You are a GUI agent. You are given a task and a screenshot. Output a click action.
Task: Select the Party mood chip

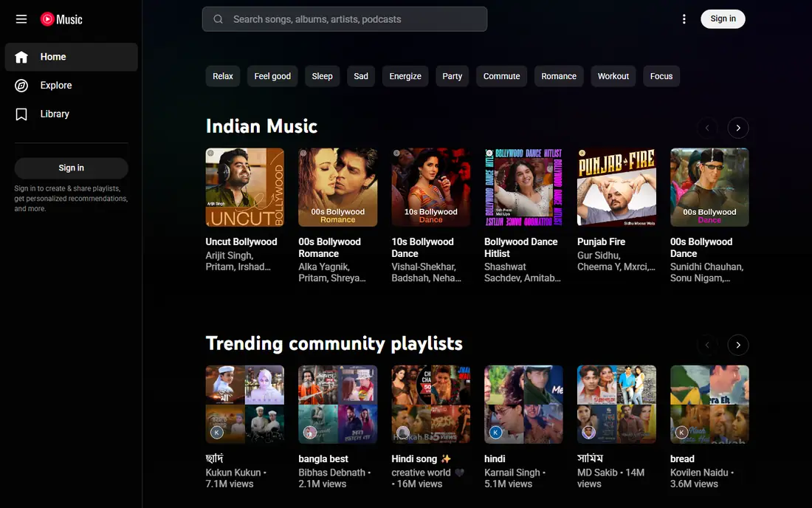(452, 76)
